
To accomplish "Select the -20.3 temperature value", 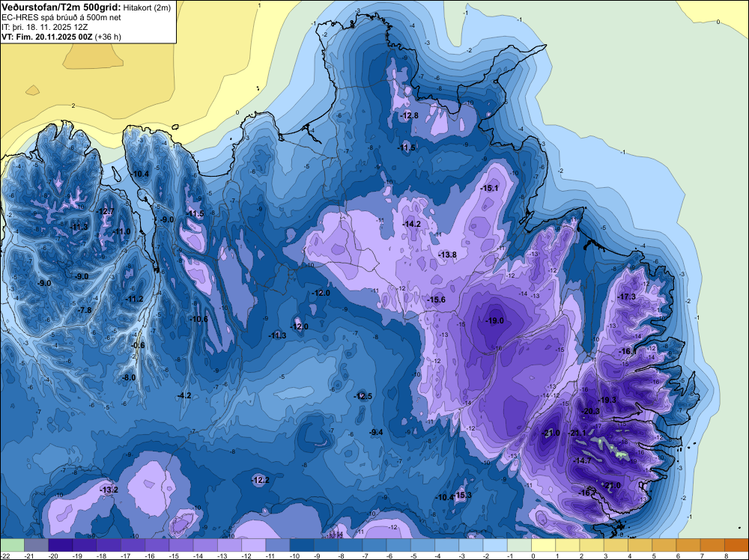I will click(590, 411).
